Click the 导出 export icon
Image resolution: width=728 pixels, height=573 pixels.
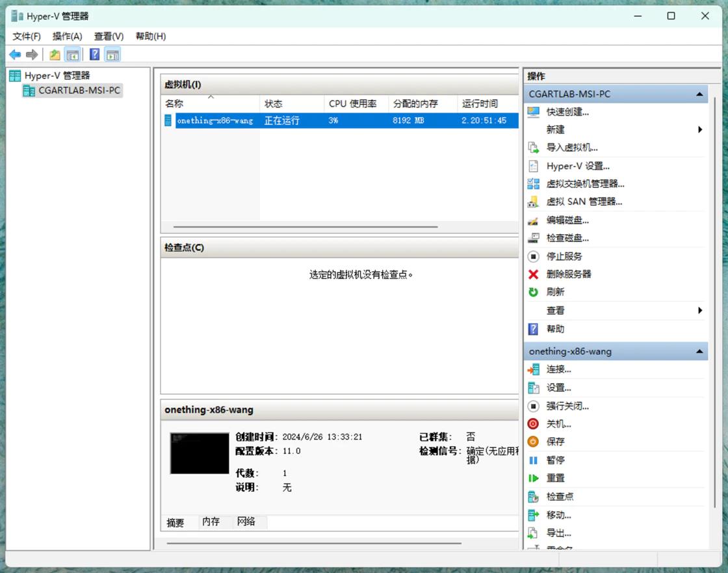coord(534,533)
